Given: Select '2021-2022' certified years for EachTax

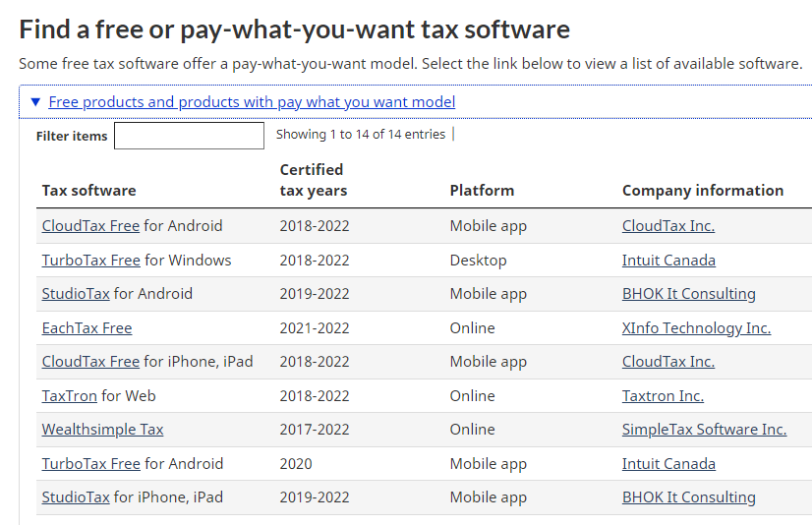Looking at the screenshot, I should point(315,327).
